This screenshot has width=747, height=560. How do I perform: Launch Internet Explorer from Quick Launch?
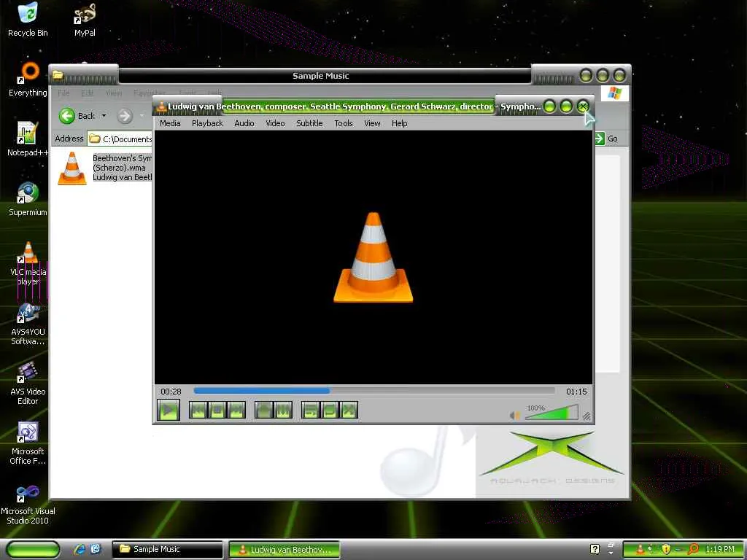(x=80, y=549)
